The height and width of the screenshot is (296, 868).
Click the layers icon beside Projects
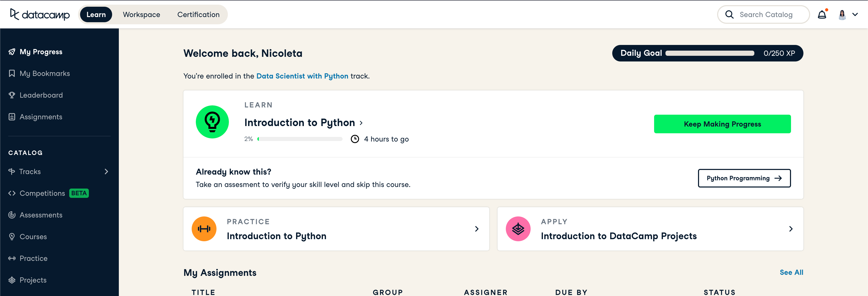pyautogui.click(x=12, y=280)
